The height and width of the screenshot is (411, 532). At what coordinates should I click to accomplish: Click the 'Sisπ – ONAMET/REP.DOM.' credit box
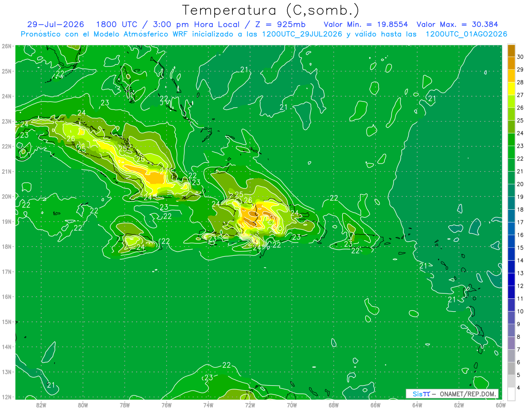452,394
